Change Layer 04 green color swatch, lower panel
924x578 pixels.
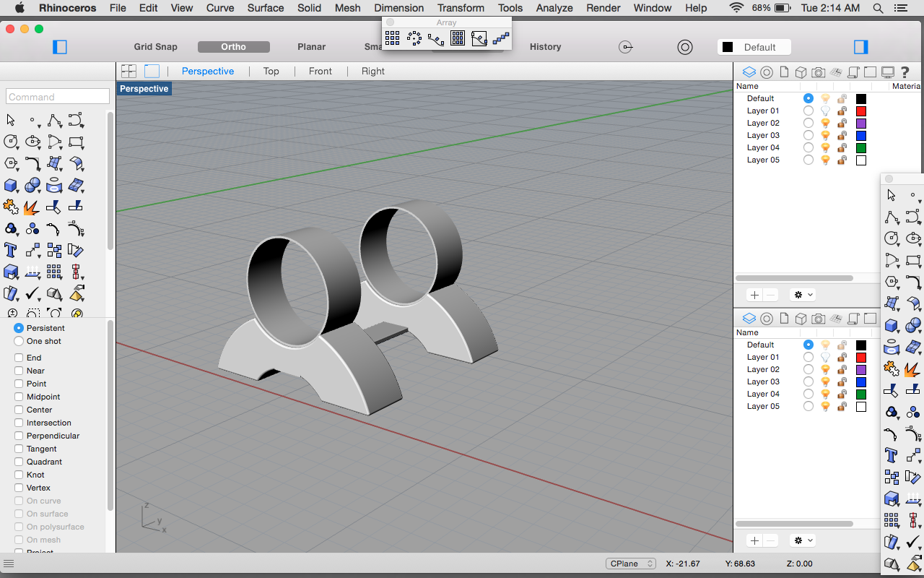tap(860, 394)
